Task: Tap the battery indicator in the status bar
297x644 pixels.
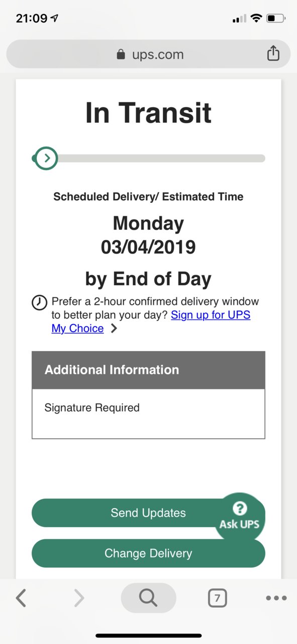Action: click(x=276, y=19)
